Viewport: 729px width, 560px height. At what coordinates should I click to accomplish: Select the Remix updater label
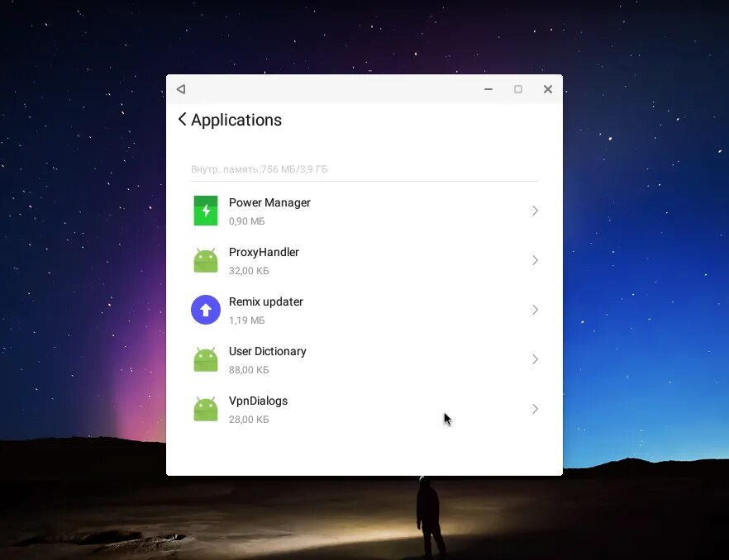tap(266, 301)
